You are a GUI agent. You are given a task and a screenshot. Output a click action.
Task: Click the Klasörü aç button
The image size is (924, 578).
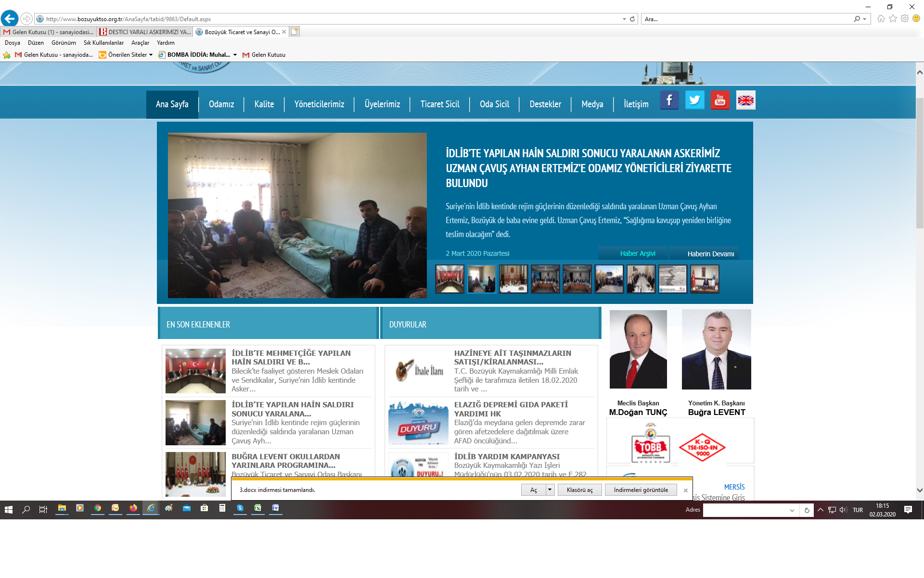point(580,490)
